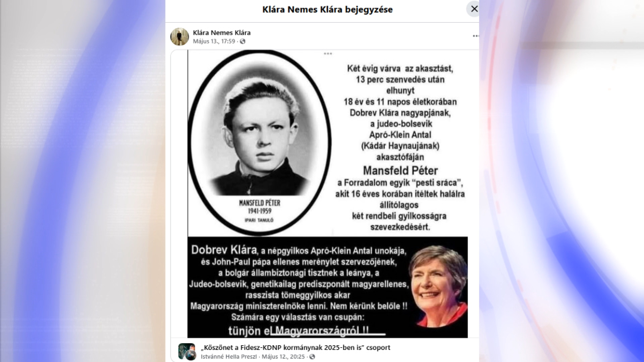Click the MANSFELD PÉTER 1941-1959 caption under the portrait
Screen dimensions: 644x362
(259, 207)
